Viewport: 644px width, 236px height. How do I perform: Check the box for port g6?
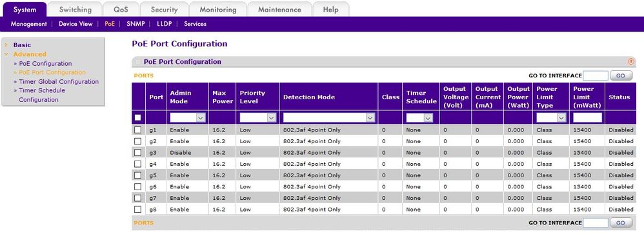click(138, 187)
